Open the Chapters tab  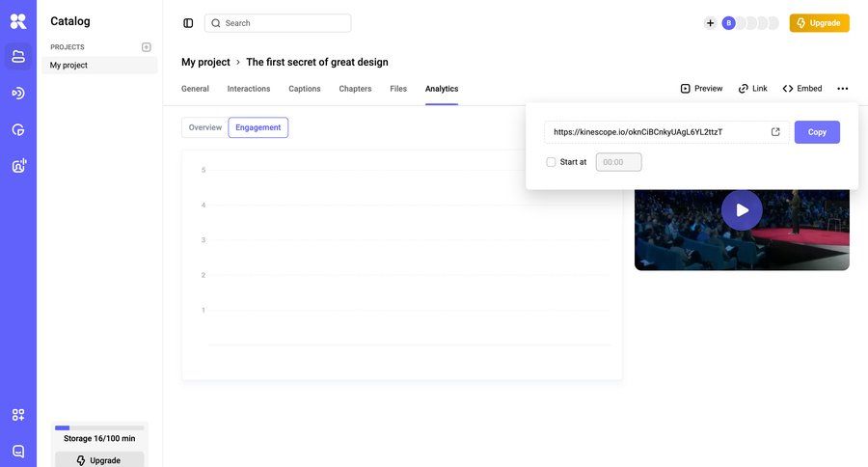355,89
